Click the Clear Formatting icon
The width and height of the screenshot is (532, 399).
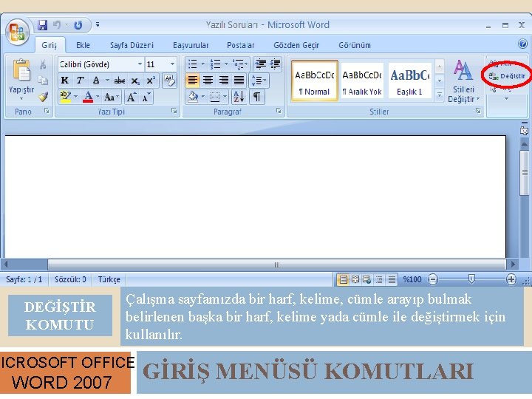point(169,81)
